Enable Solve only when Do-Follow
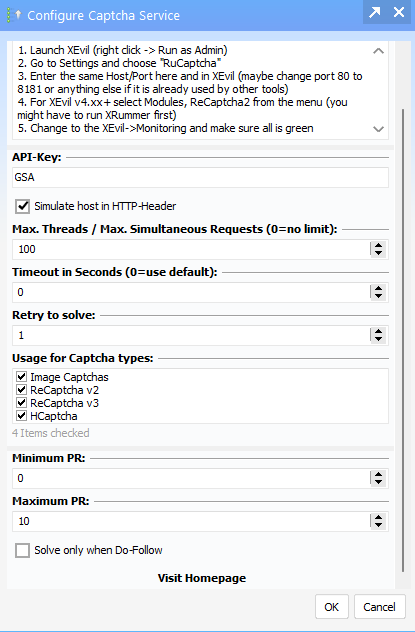This screenshot has width=415, height=632. [23, 550]
